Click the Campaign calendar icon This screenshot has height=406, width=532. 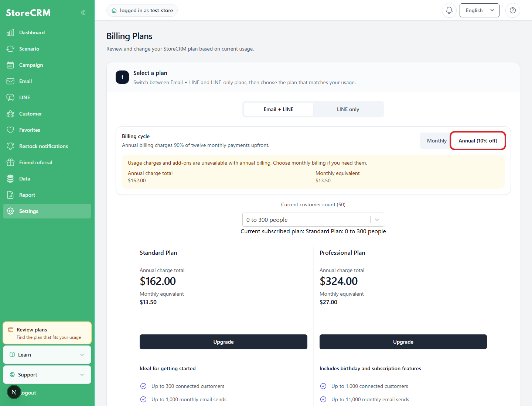click(x=10, y=65)
